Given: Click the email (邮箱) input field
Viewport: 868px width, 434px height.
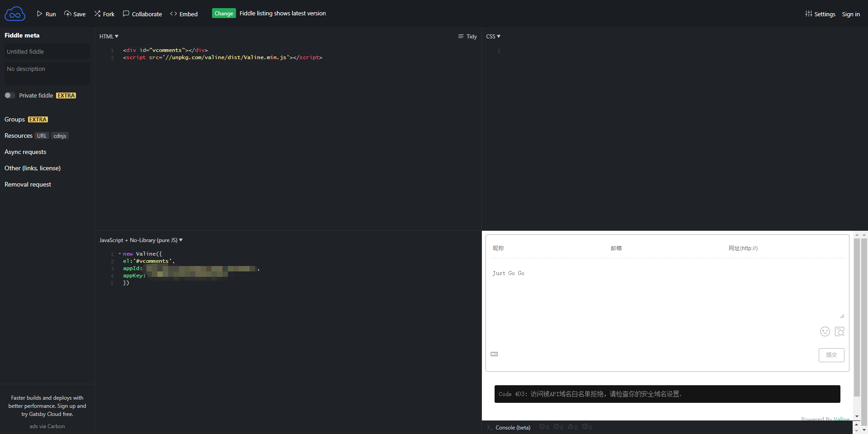Looking at the screenshot, I should [x=667, y=248].
